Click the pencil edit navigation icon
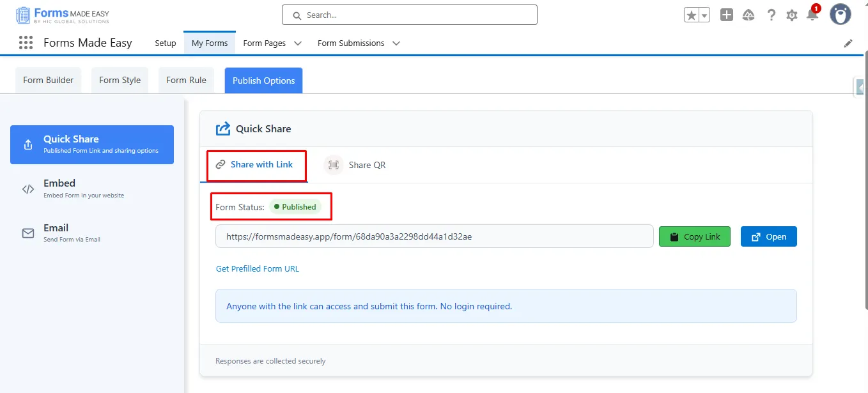This screenshot has height=393, width=868. click(x=848, y=43)
